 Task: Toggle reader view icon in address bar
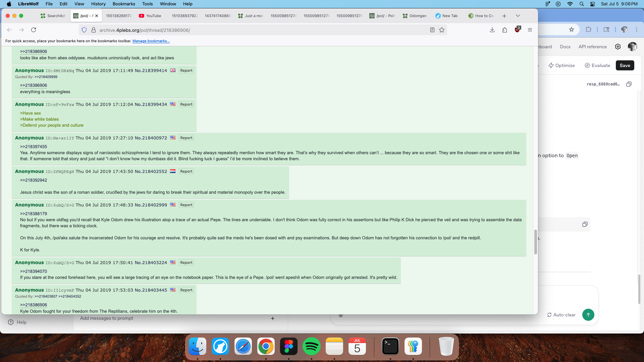(x=432, y=30)
